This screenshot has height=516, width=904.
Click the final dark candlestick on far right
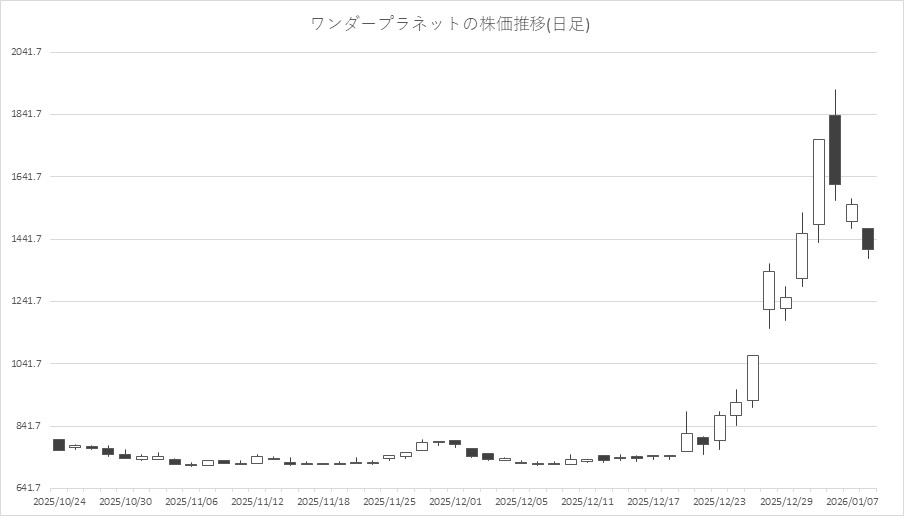tap(868, 238)
